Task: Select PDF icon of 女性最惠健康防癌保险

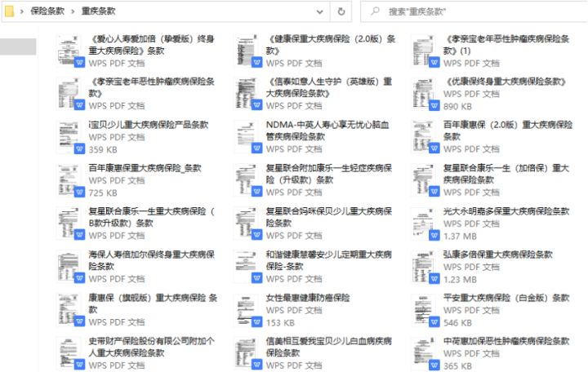Action: coord(247,310)
